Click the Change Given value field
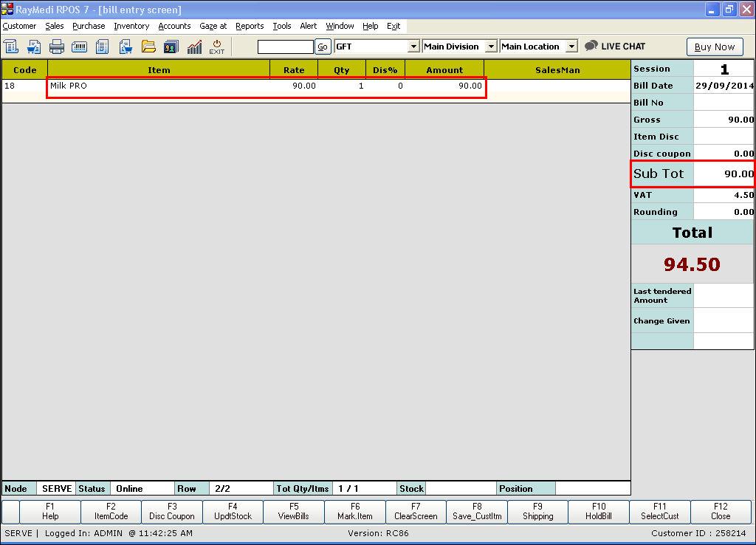 724,321
